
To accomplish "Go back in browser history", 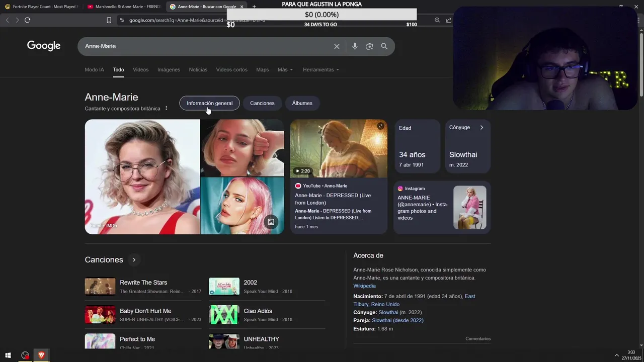I will [8, 20].
